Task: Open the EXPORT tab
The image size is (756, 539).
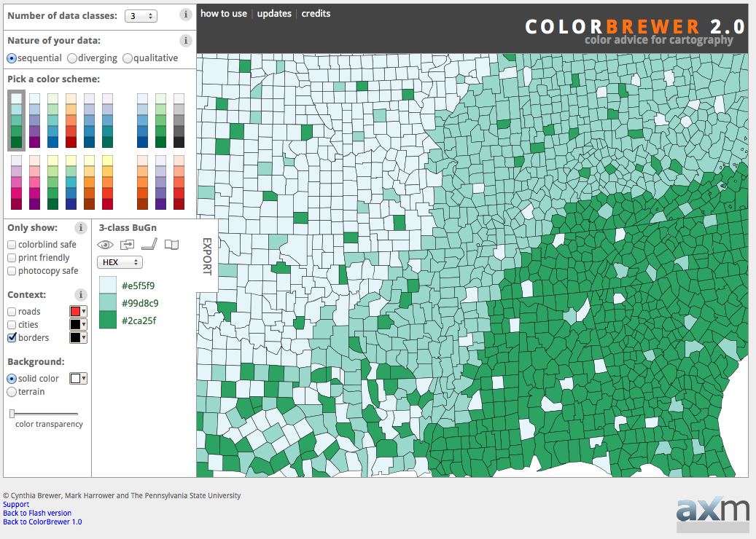Action: (x=206, y=256)
